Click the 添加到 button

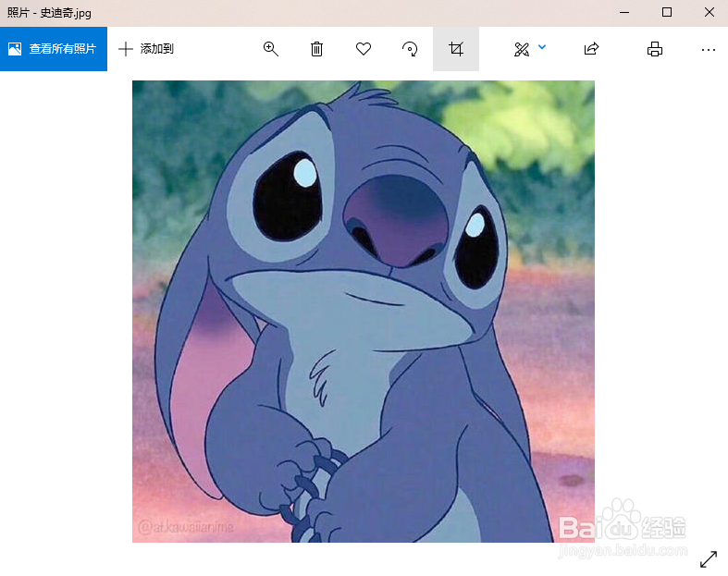(x=146, y=49)
